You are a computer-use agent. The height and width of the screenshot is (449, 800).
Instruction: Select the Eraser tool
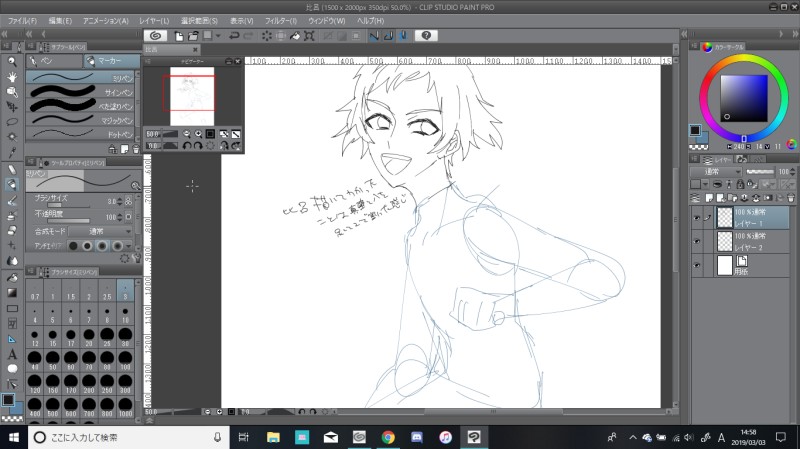coord(12,230)
